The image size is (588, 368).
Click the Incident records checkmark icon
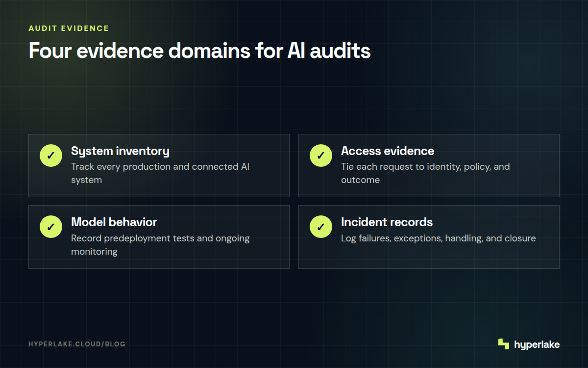(x=321, y=227)
